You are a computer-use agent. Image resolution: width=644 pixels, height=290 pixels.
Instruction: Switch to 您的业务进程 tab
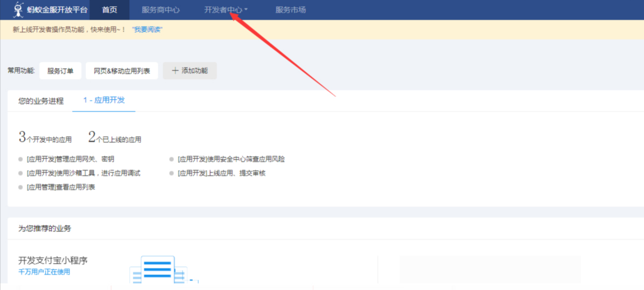point(41,101)
